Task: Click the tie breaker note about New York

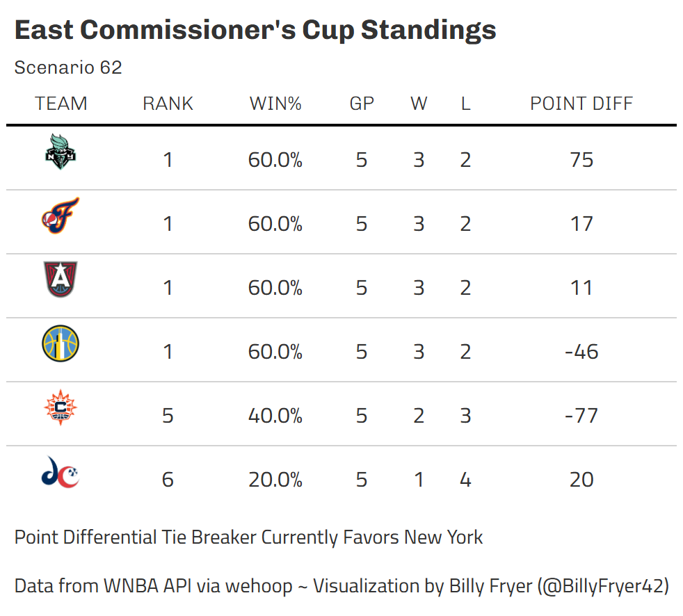Action: pyautogui.click(x=248, y=537)
